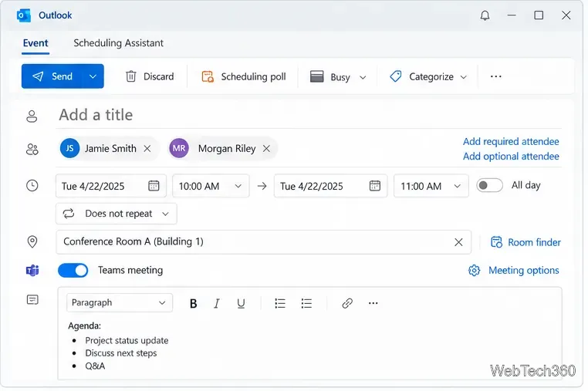The height and width of the screenshot is (391, 588).
Task: Open the Categorize dropdown
Action: pos(428,77)
